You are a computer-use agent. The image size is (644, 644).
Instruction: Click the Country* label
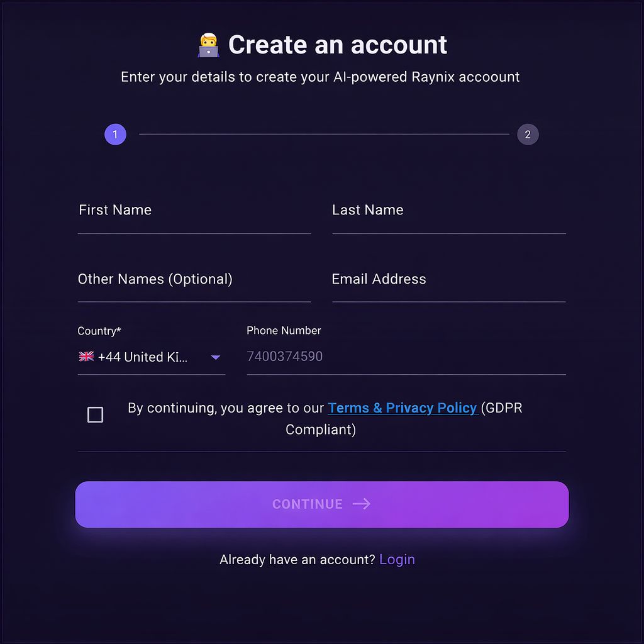click(99, 331)
